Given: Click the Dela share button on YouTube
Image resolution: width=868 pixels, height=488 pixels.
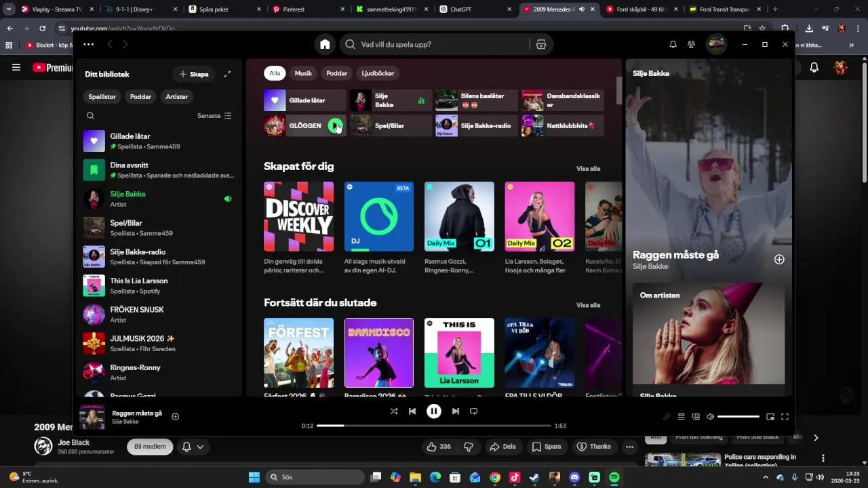Looking at the screenshot, I should [502, 447].
